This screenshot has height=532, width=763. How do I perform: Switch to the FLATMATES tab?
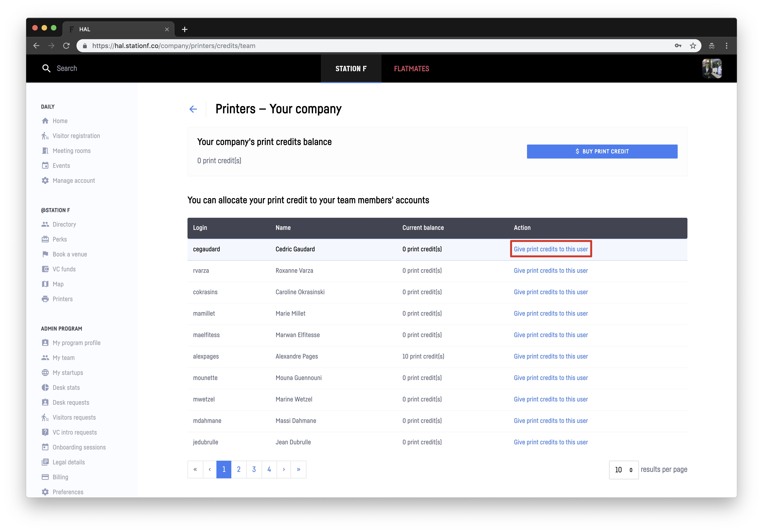pos(411,69)
